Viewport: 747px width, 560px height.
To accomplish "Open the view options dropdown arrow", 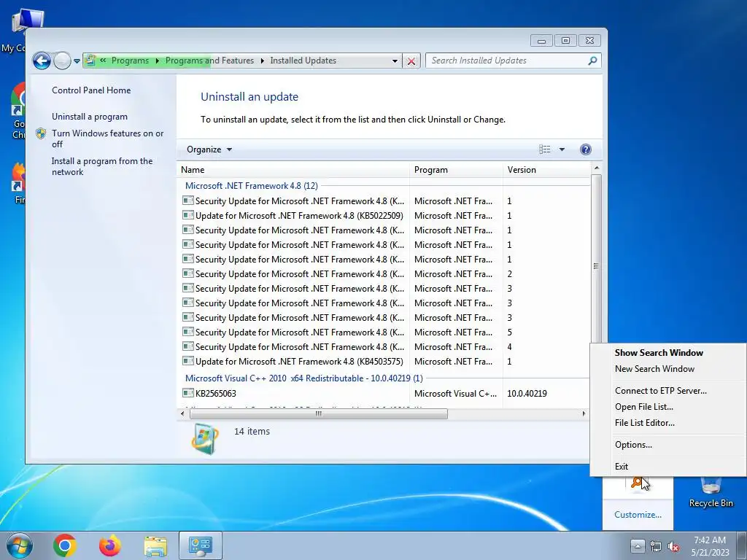I will 562,149.
